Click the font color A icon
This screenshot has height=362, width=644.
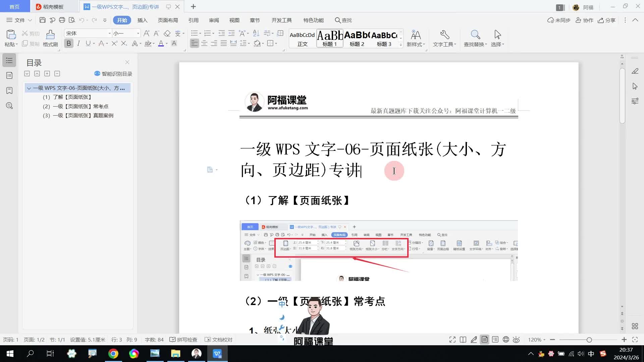pyautogui.click(x=161, y=44)
